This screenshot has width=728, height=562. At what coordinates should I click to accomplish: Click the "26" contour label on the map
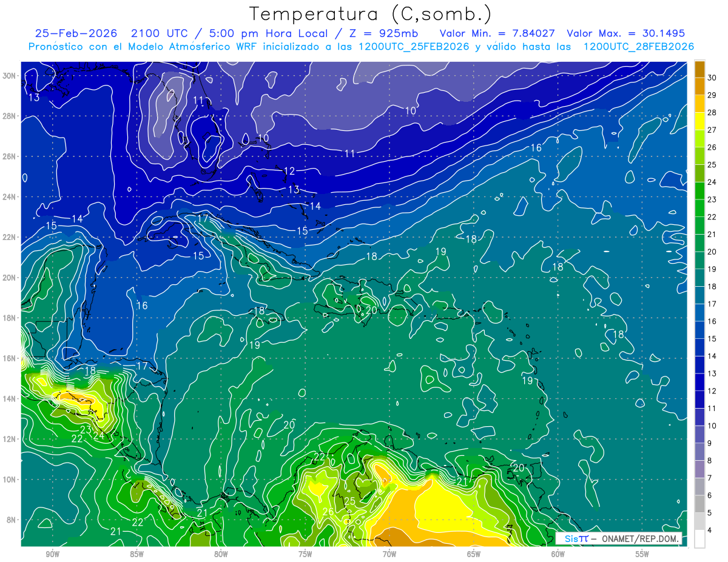pos(328,512)
